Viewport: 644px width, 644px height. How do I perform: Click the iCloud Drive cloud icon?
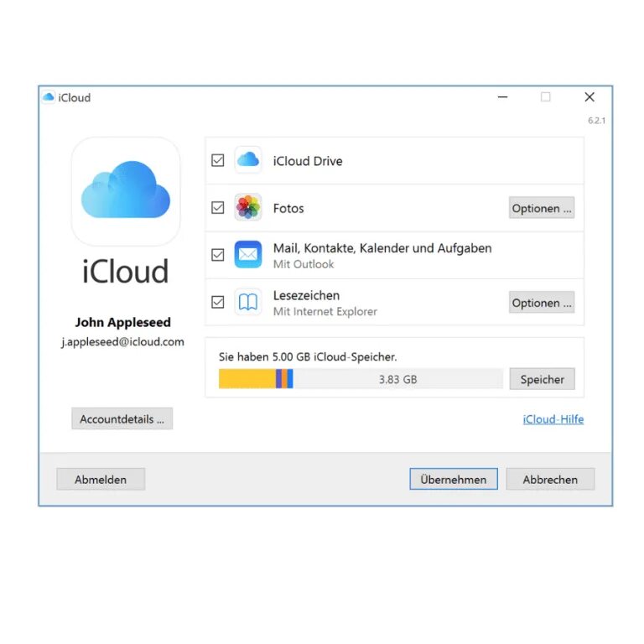[x=248, y=160]
